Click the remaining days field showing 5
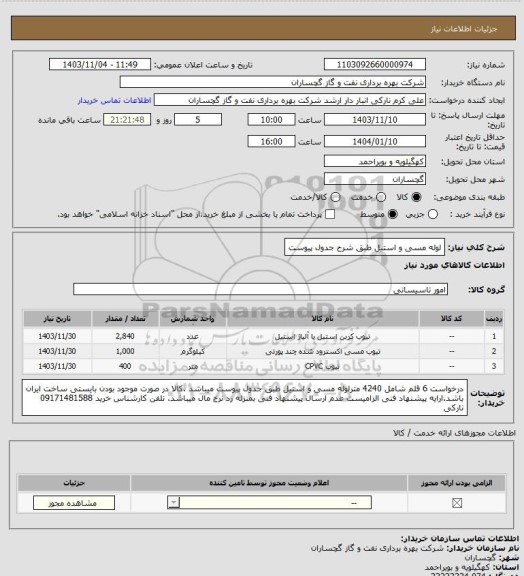Image resolution: width=524 pixels, height=576 pixels. 198,120
